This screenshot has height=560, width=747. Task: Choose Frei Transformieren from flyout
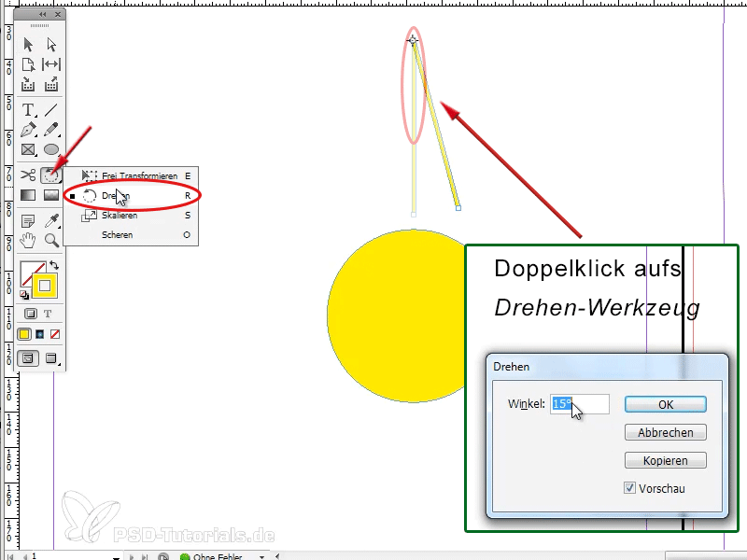(x=131, y=176)
